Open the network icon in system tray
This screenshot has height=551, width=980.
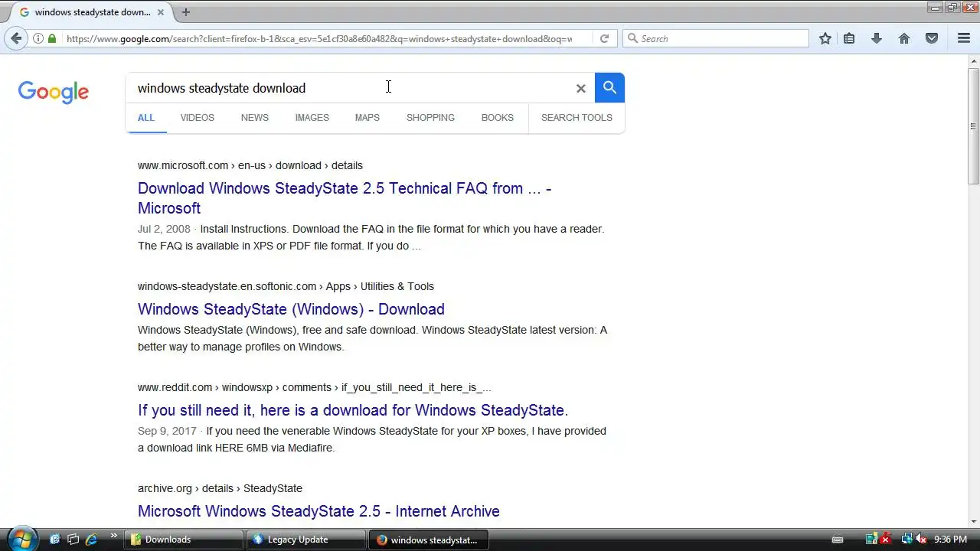907,540
